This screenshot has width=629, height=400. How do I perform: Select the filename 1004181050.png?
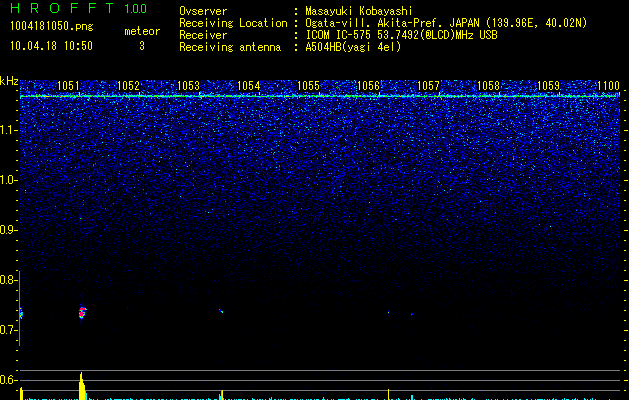52,27
